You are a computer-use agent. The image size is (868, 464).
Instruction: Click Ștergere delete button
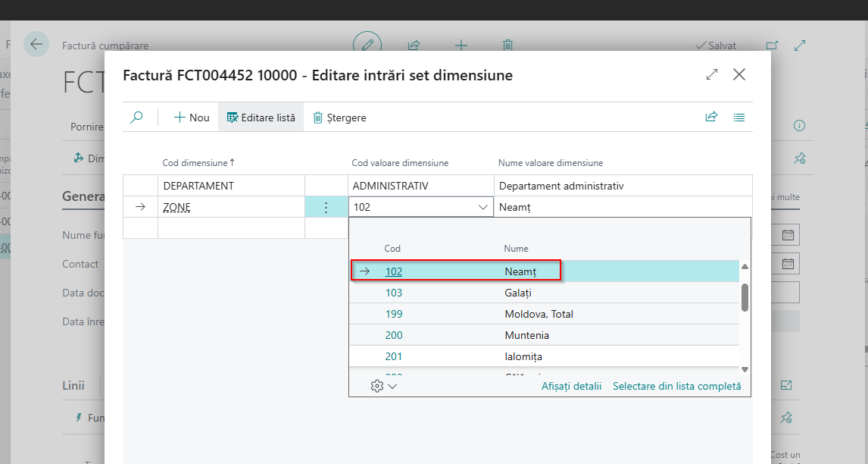(x=339, y=117)
